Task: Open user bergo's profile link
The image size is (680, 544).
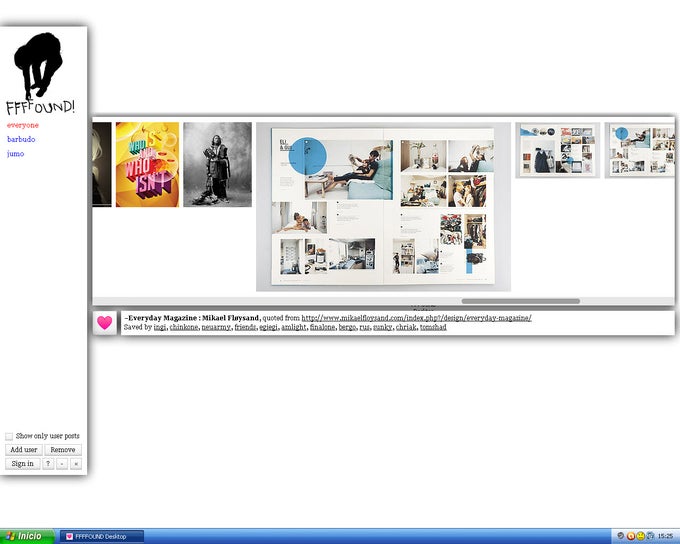Action: coord(347,327)
